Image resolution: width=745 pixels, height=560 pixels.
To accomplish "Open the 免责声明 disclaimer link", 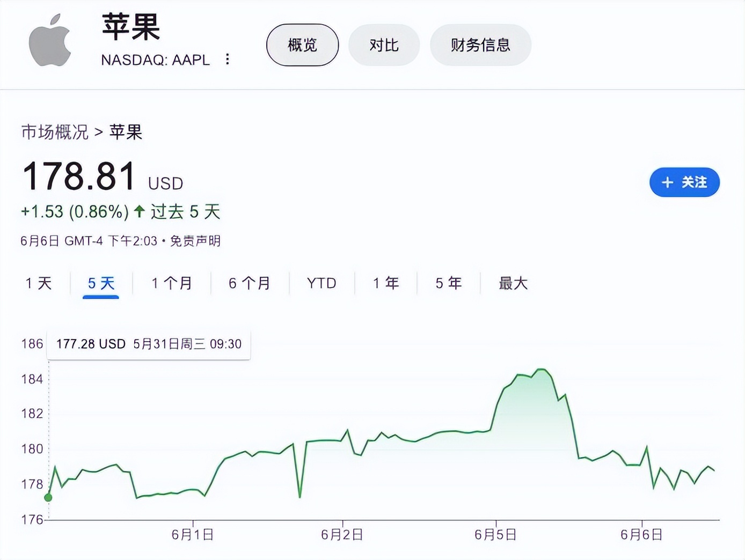I will coord(196,241).
